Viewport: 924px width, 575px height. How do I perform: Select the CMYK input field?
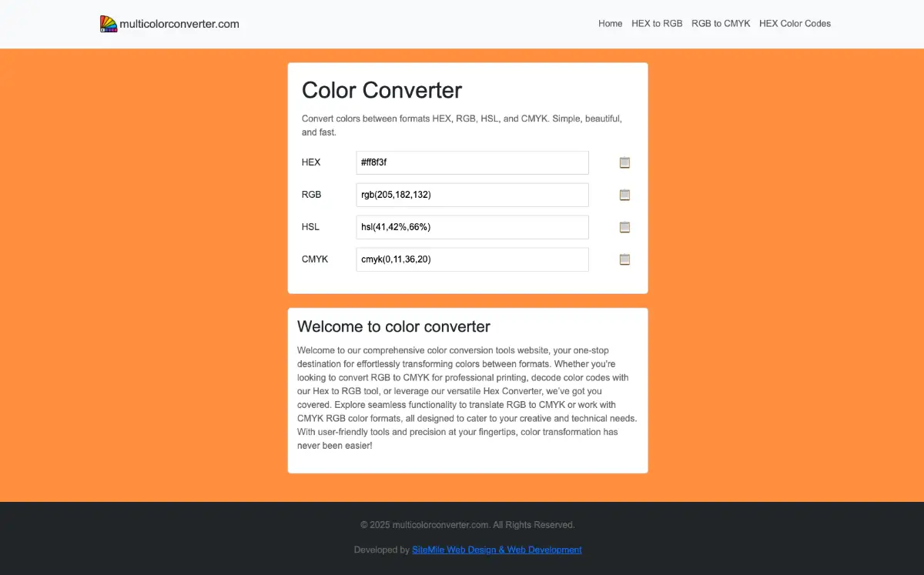pyautogui.click(x=472, y=259)
